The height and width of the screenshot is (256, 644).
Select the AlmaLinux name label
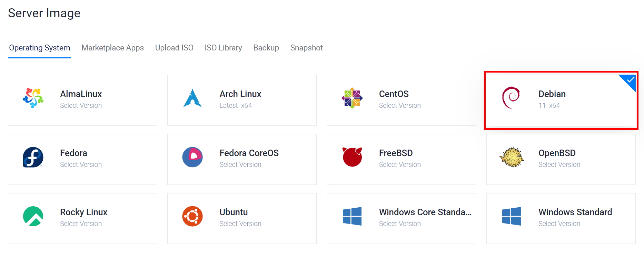point(81,94)
